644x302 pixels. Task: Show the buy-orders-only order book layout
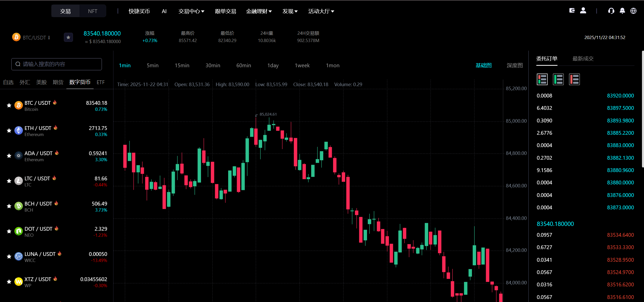558,80
